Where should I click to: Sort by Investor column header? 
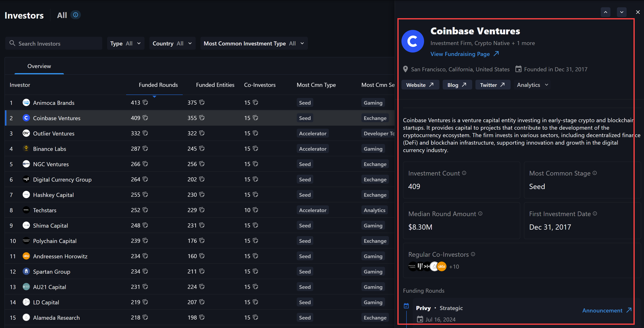[20, 85]
